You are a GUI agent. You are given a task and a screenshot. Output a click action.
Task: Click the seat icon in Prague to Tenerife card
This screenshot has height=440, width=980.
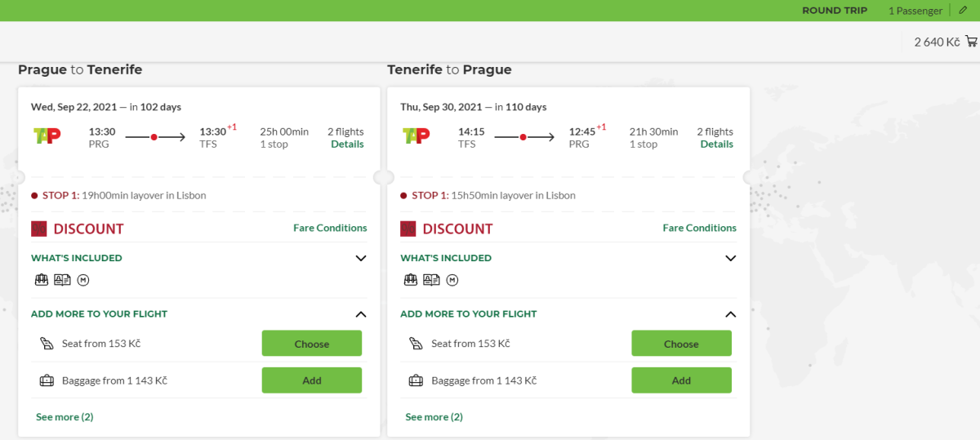[x=47, y=344]
